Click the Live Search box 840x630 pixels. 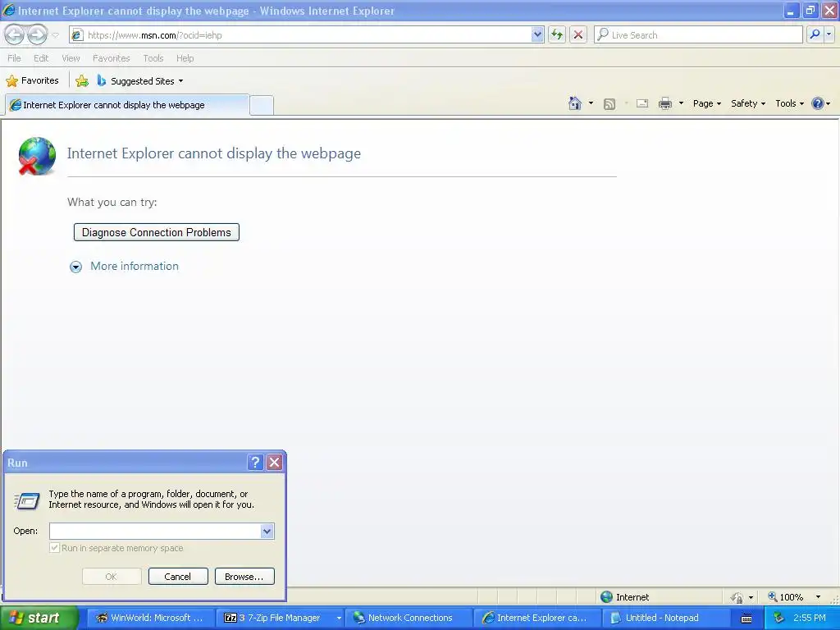click(x=699, y=35)
